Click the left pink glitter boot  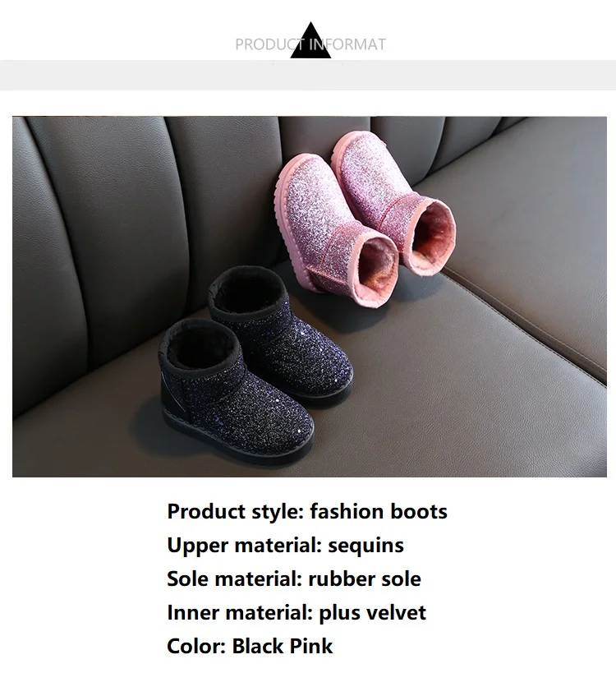pos(337,231)
